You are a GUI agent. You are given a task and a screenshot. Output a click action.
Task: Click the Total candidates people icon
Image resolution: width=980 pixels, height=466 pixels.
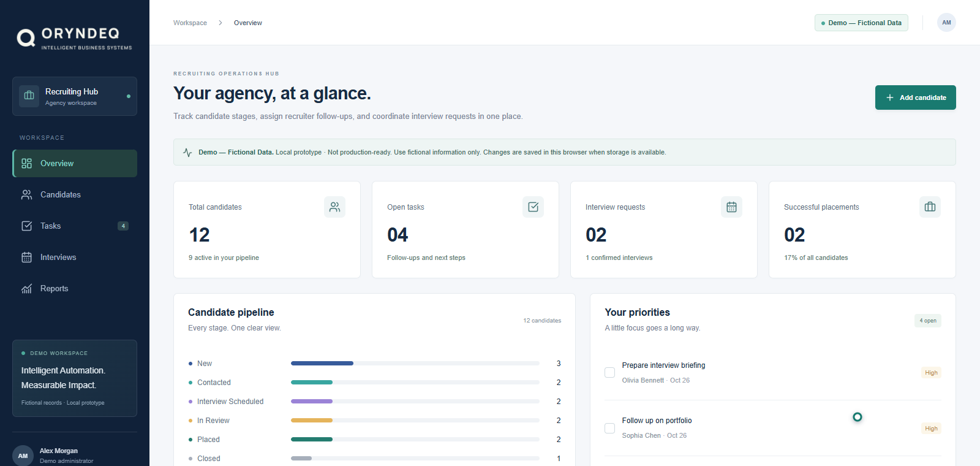click(x=334, y=207)
